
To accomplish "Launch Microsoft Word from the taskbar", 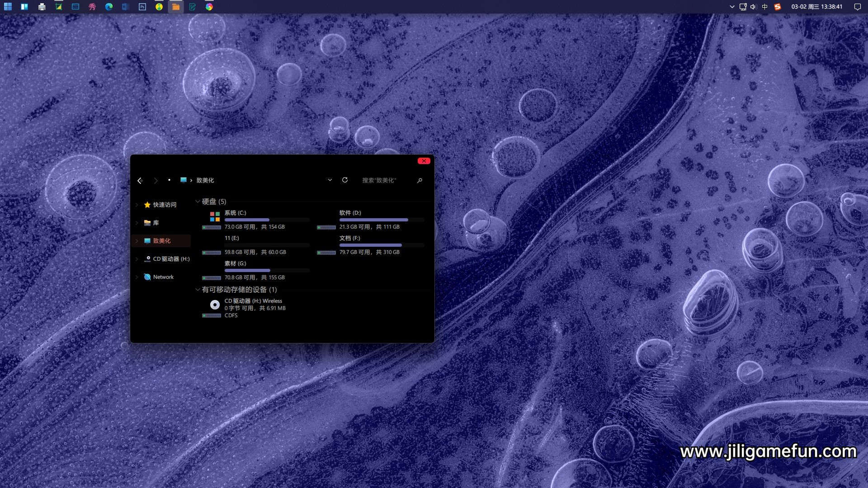I will (x=126, y=7).
